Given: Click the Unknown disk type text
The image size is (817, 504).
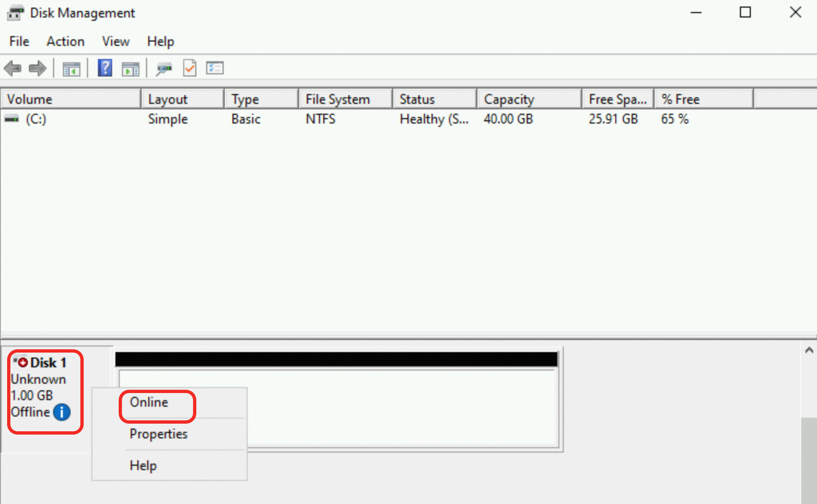Looking at the screenshot, I should [38, 379].
